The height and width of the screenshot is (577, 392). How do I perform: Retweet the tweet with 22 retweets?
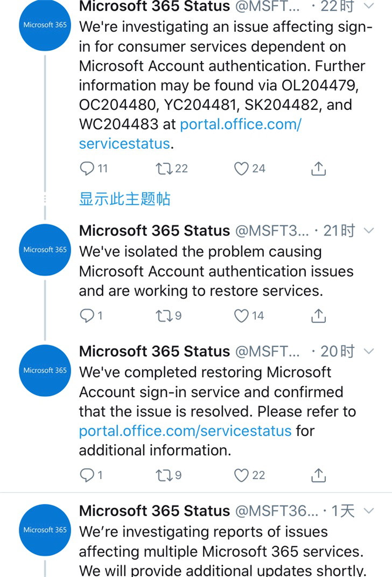pos(164,169)
